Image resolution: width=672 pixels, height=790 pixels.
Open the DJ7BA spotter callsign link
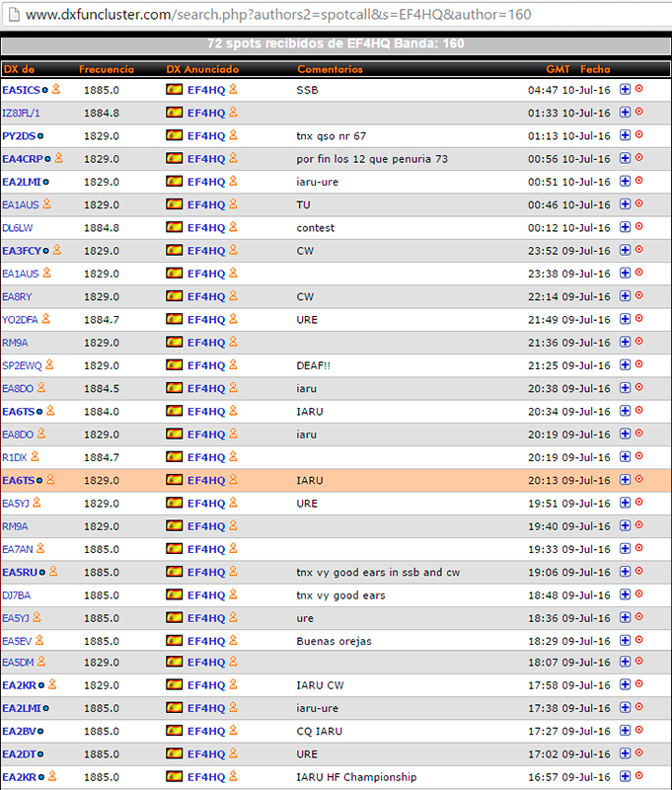[16, 595]
